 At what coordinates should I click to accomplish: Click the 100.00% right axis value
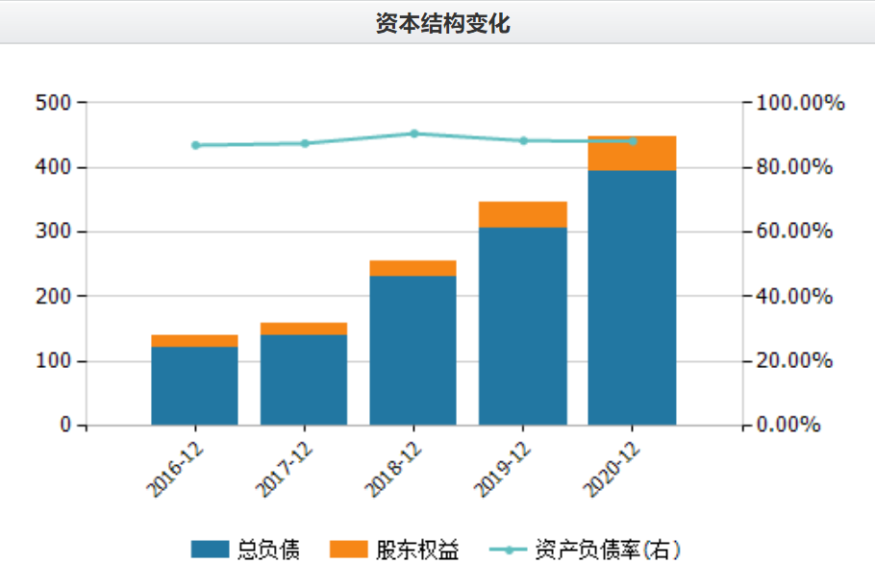(x=800, y=103)
